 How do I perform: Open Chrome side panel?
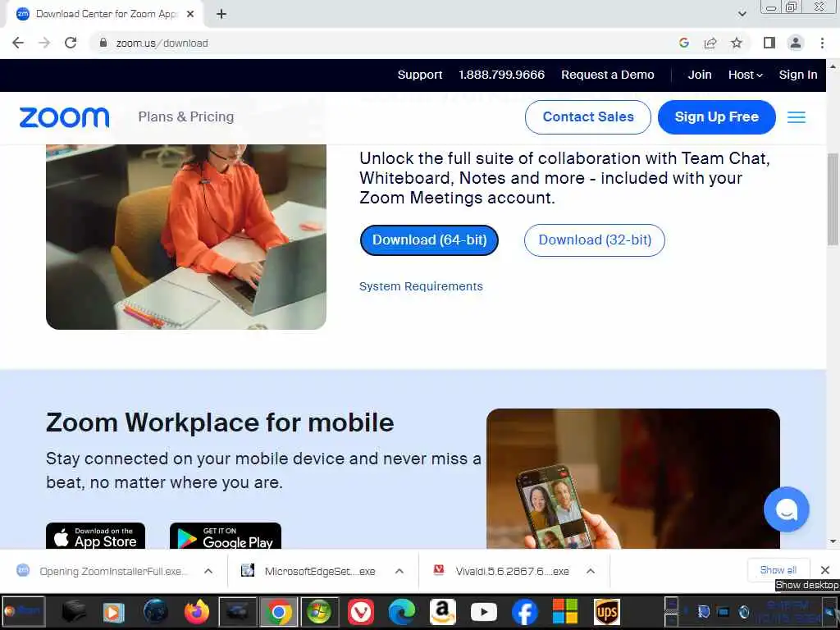point(769,43)
